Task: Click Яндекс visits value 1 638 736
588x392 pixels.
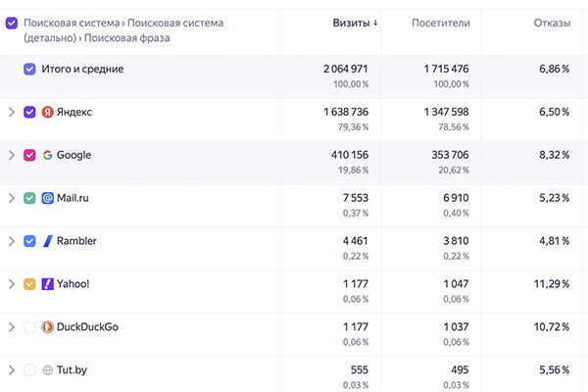Action: [x=346, y=112]
